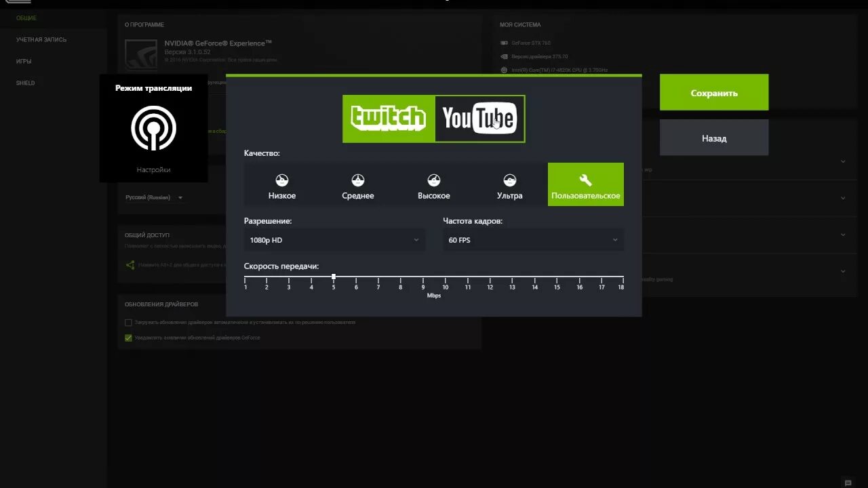Image resolution: width=868 pixels, height=488 pixels.
Task: Click the 18 tick label on bitrate scale
Action: (620, 287)
